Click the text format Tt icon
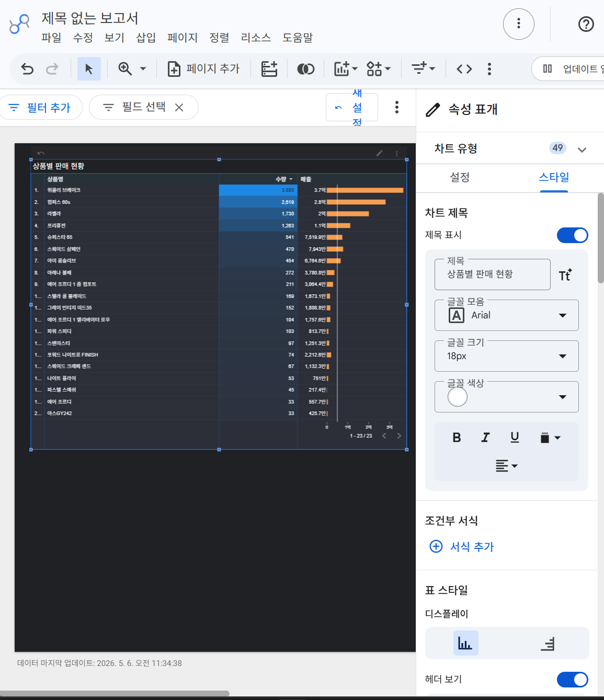Viewport: 604px width, 700px height. (565, 275)
